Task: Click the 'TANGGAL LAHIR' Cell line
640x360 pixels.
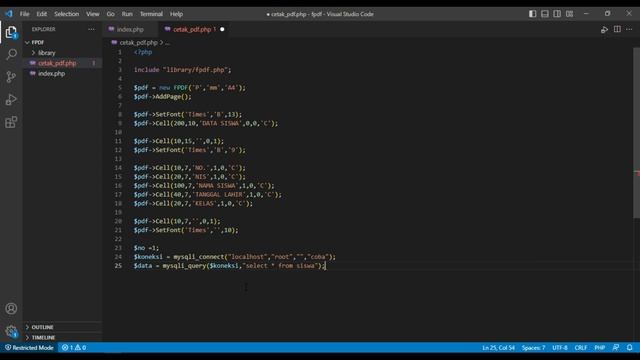Action: (208, 195)
